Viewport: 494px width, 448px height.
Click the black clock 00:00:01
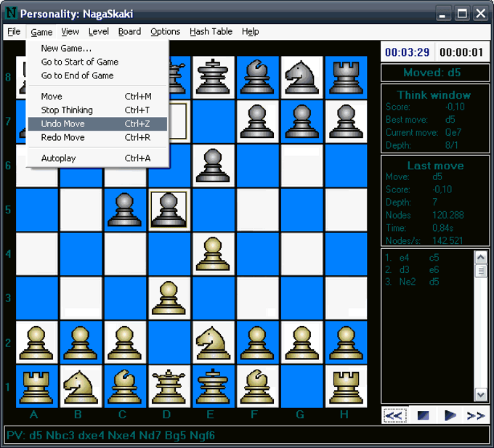point(461,52)
